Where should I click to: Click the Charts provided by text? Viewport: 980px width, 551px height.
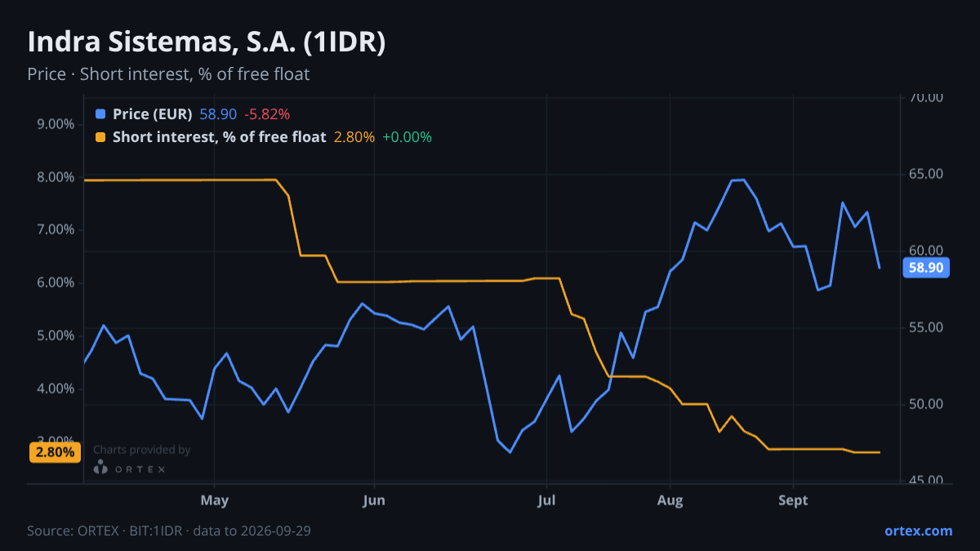142,450
